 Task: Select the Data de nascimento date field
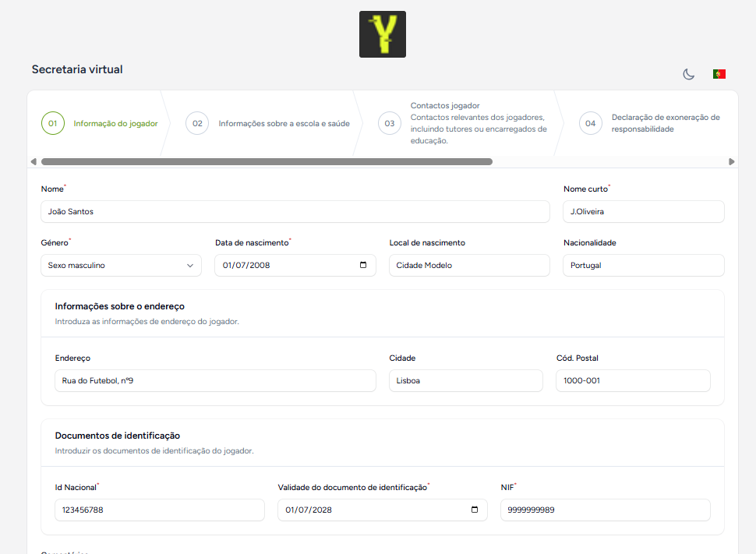[295, 265]
